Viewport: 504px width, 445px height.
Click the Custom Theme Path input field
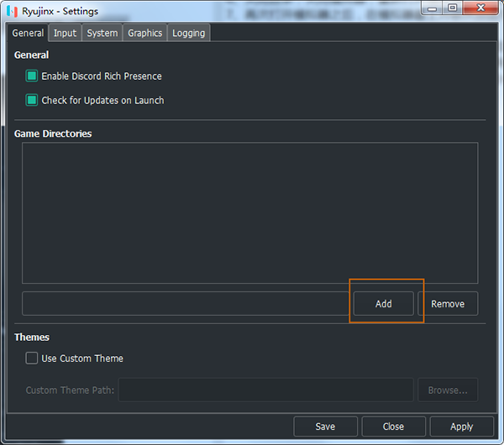pos(265,390)
